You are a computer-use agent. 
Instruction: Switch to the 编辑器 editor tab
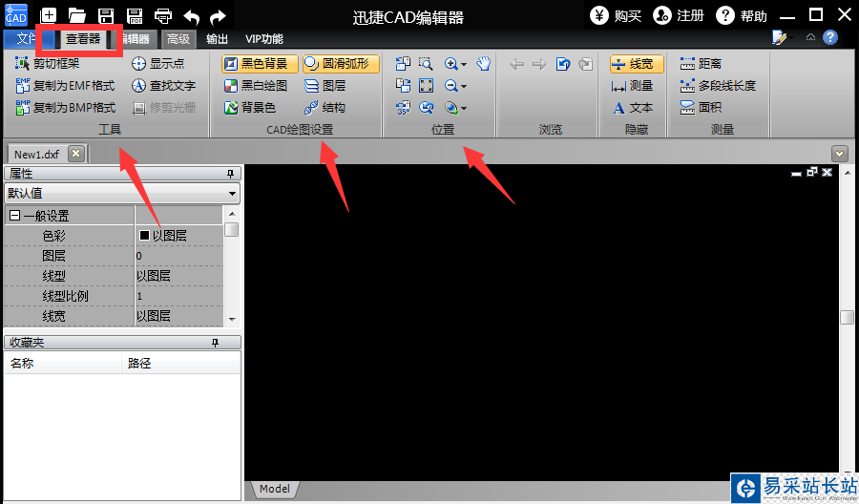135,39
